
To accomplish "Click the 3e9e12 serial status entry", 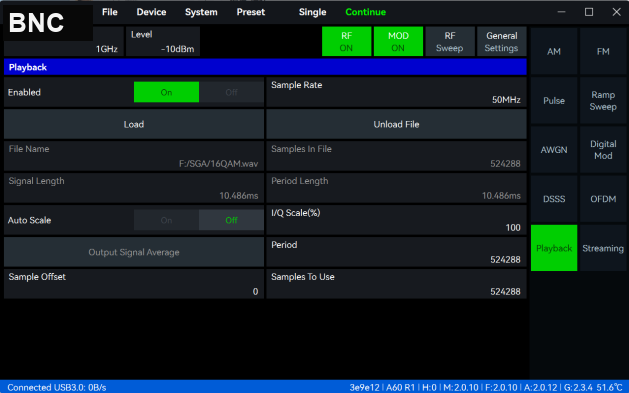I will coord(364,387).
